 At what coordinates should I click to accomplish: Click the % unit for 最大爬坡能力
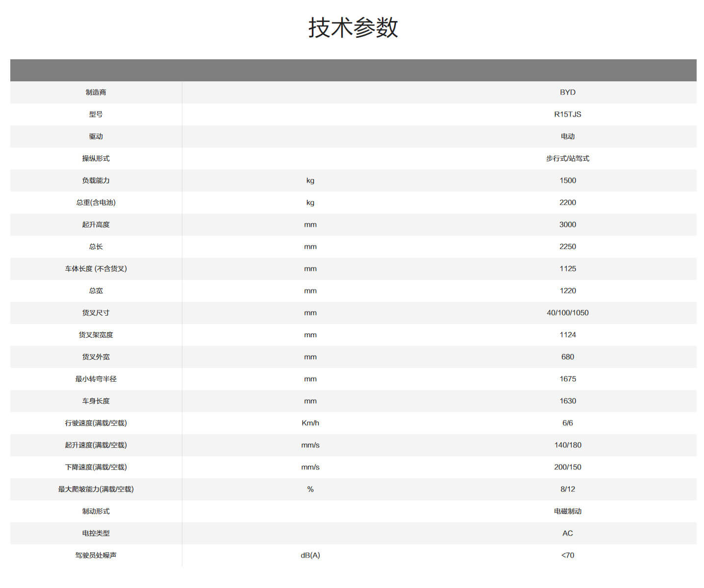click(x=310, y=489)
